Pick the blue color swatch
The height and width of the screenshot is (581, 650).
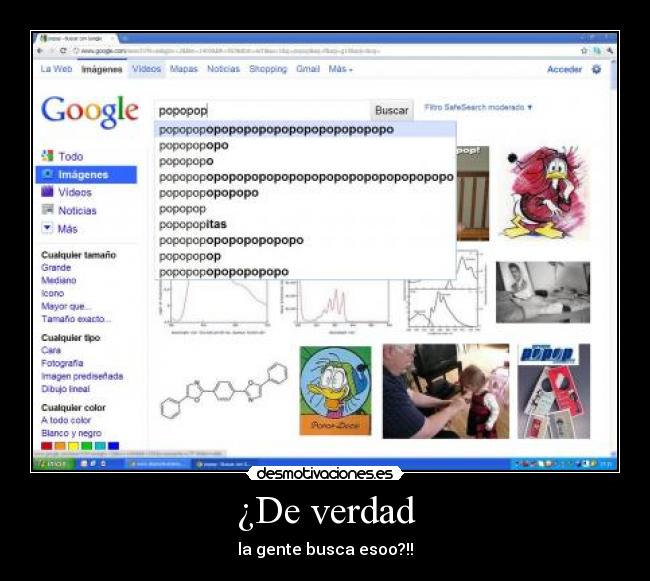[x=114, y=446]
